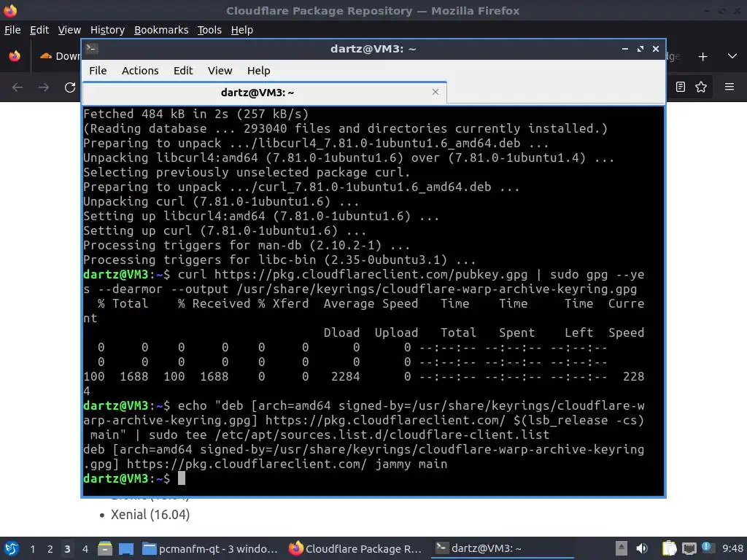Image resolution: width=747 pixels, height=560 pixels.
Task: Switch to pcmanfm-qt windows in taskbar
Action: coord(210,548)
